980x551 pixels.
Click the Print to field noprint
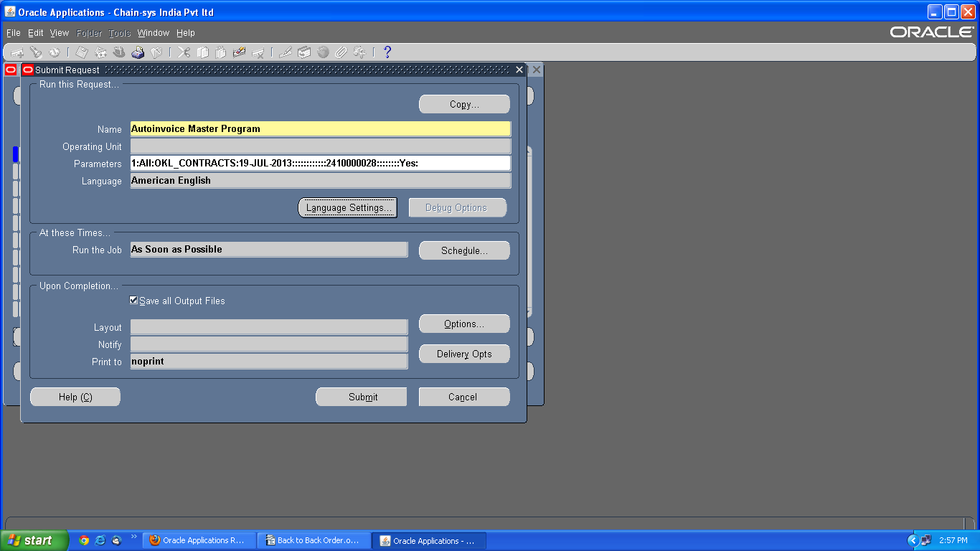click(x=269, y=362)
